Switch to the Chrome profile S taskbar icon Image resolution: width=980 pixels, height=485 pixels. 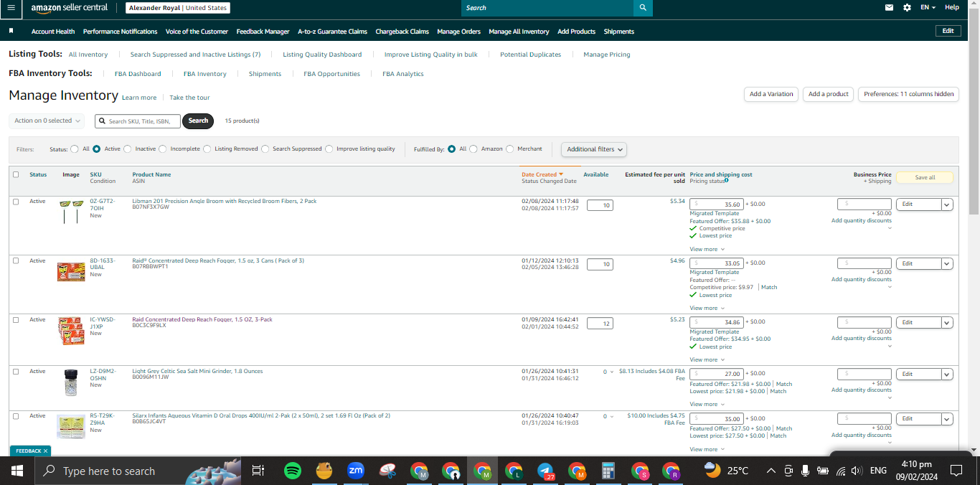[640, 471]
